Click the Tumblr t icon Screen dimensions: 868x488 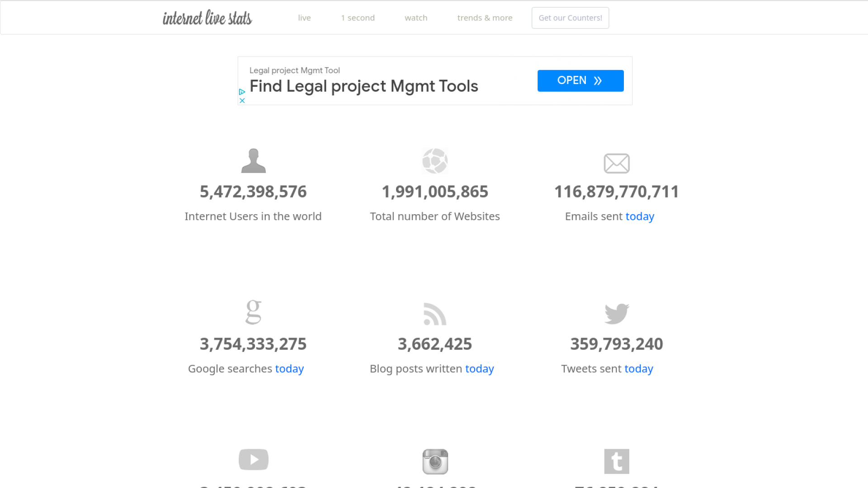(x=617, y=461)
